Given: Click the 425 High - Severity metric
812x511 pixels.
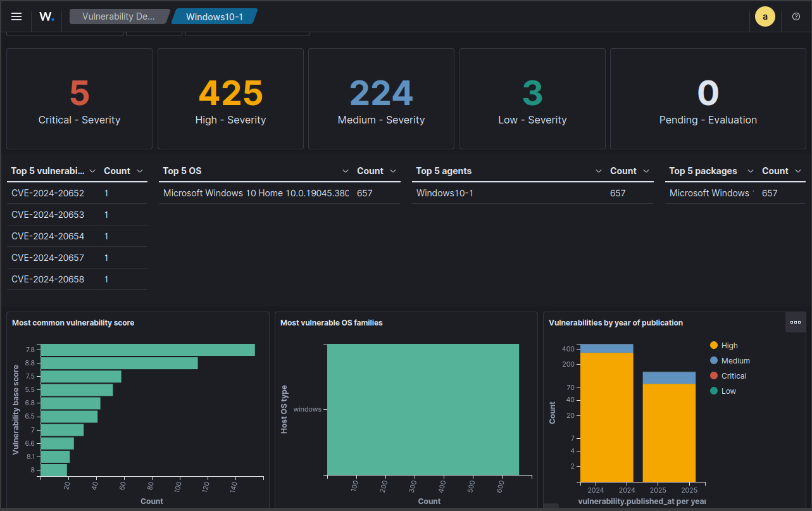Looking at the screenshot, I should click(230, 99).
